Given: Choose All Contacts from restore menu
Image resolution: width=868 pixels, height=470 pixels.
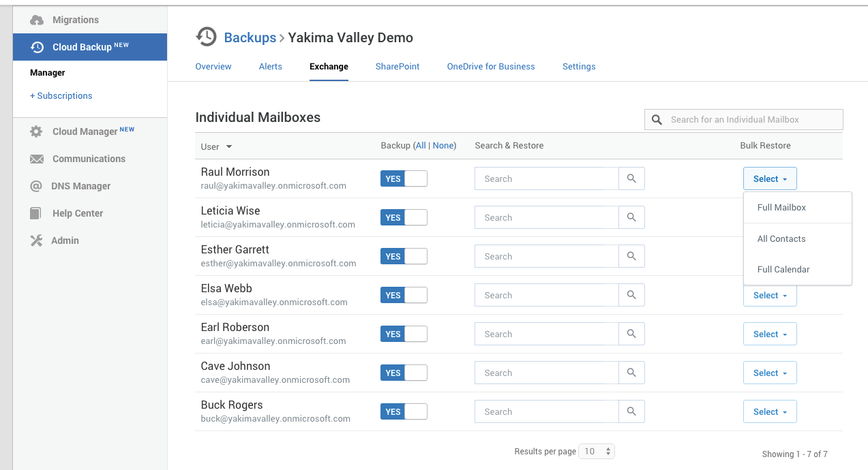Looking at the screenshot, I should (x=798, y=238).
